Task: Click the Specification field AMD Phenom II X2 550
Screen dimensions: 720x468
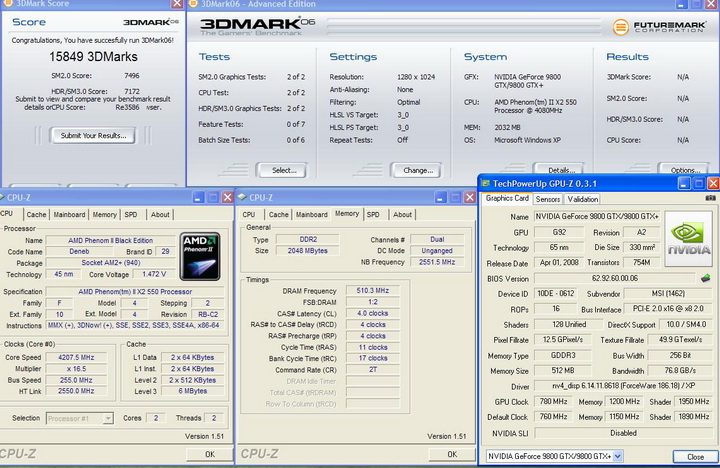Action: tap(135, 292)
